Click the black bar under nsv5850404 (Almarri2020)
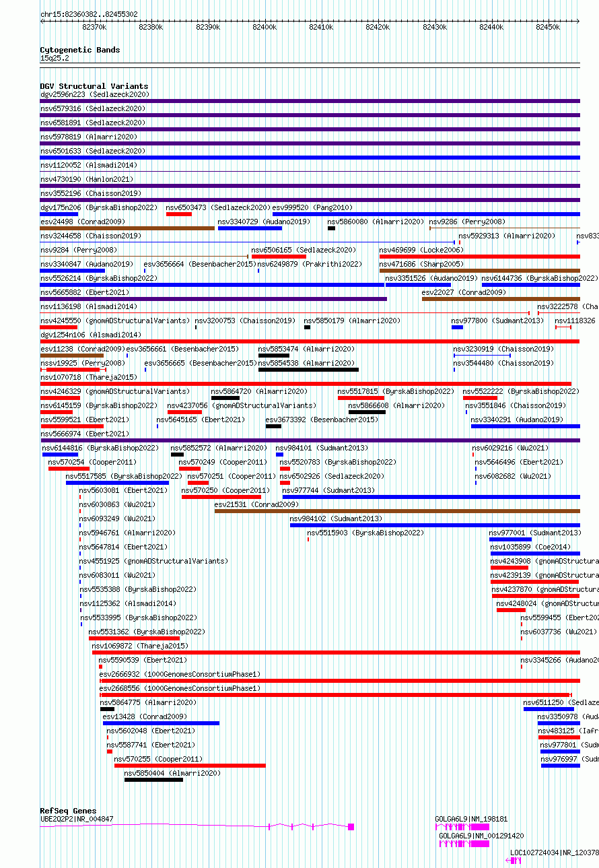The image size is (599, 868). coord(153,780)
